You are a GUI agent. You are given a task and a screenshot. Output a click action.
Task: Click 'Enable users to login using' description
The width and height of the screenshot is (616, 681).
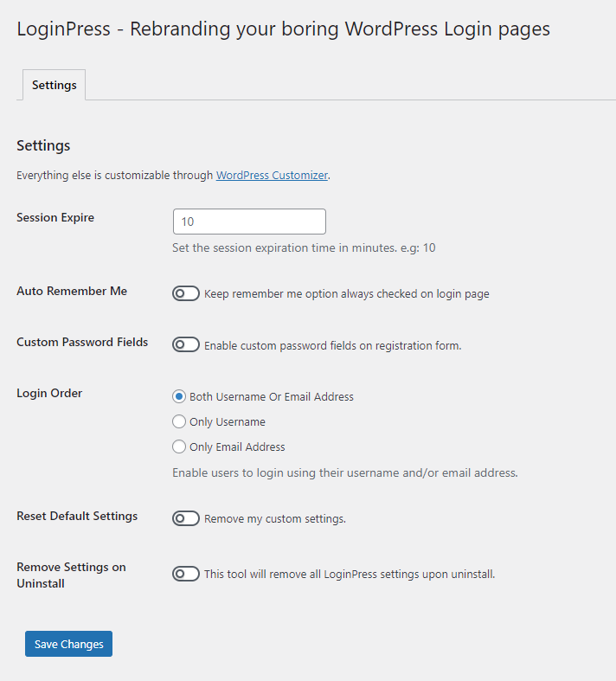coord(345,472)
